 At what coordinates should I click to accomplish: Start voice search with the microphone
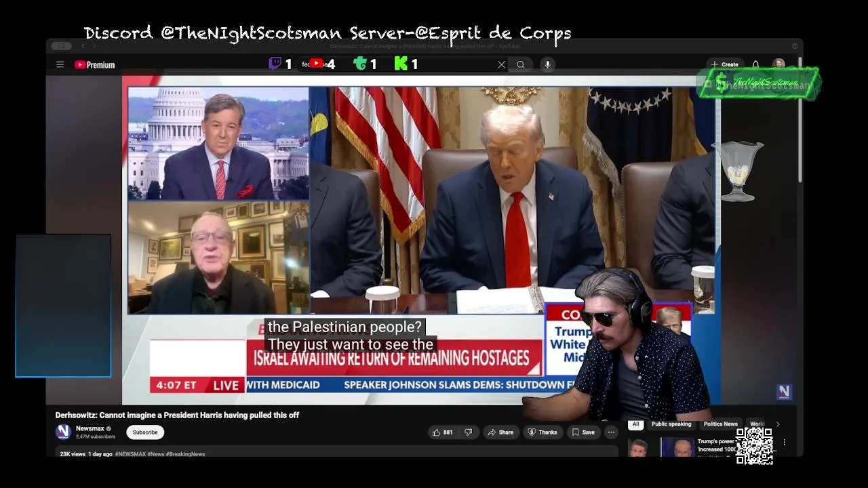point(547,64)
